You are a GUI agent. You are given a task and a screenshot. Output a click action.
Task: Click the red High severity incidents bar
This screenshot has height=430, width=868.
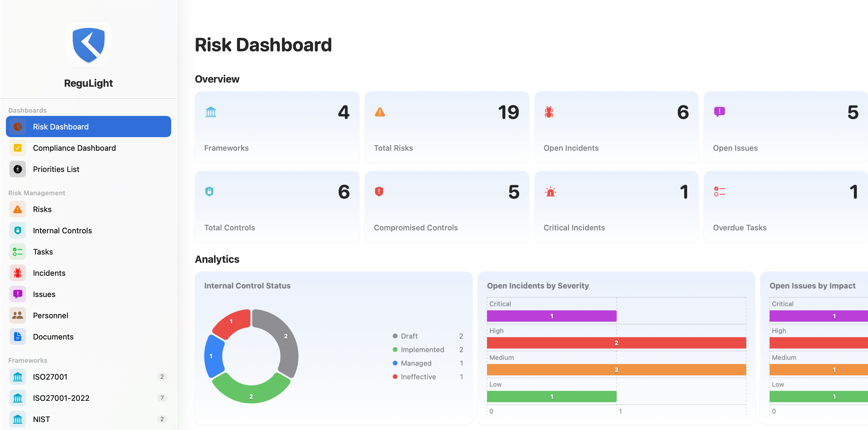616,343
